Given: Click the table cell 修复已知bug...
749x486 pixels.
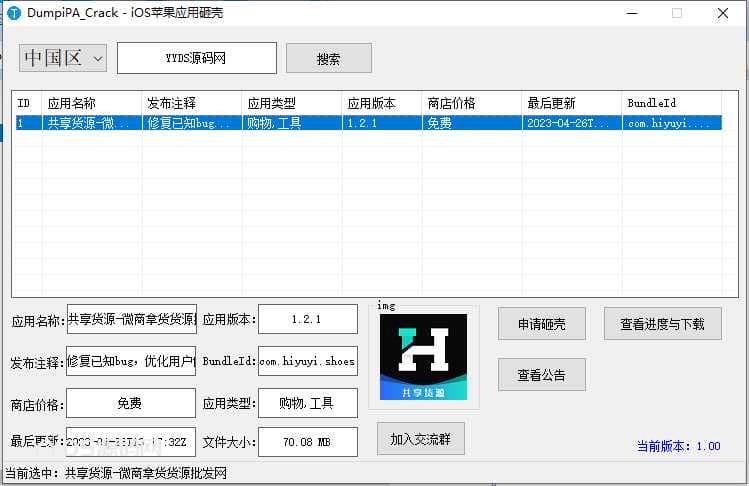Looking at the screenshot, I should [x=192, y=123].
